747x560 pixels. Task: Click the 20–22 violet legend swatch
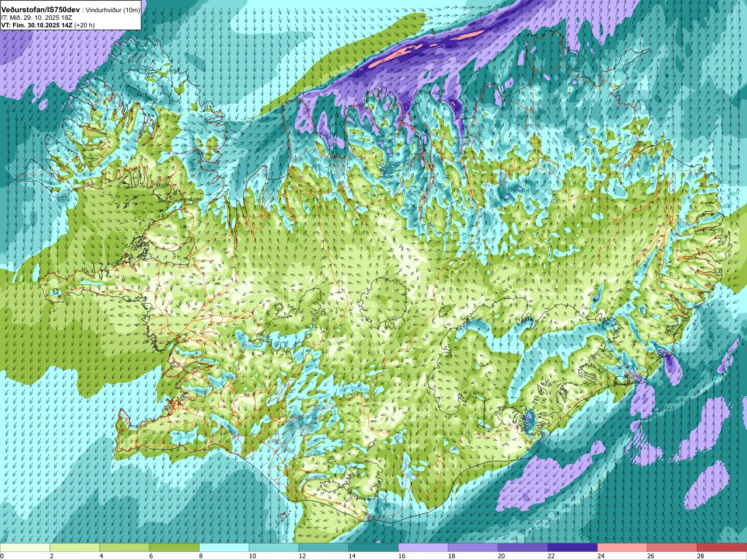(522, 548)
